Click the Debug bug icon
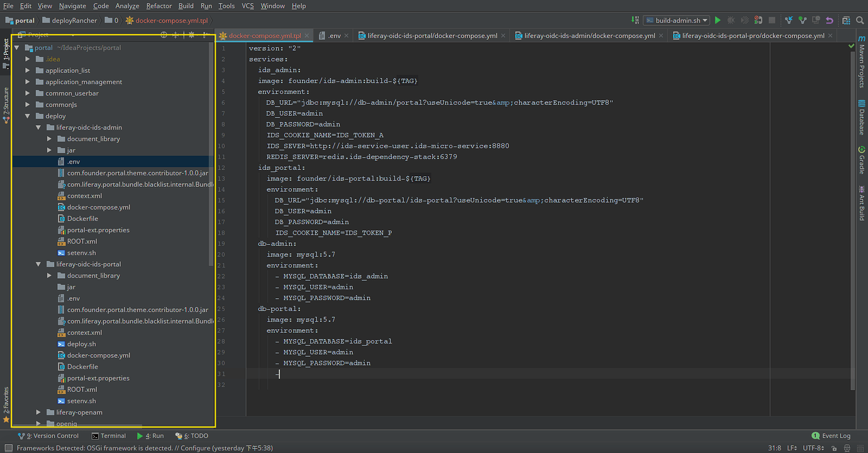Image resolution: width=868 pixels, height=453 pixels. 731,20
